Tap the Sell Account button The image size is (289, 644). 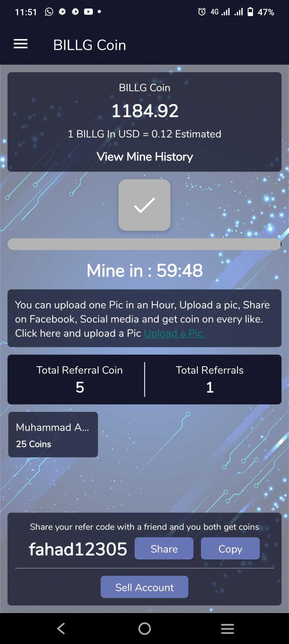(144, 587)
